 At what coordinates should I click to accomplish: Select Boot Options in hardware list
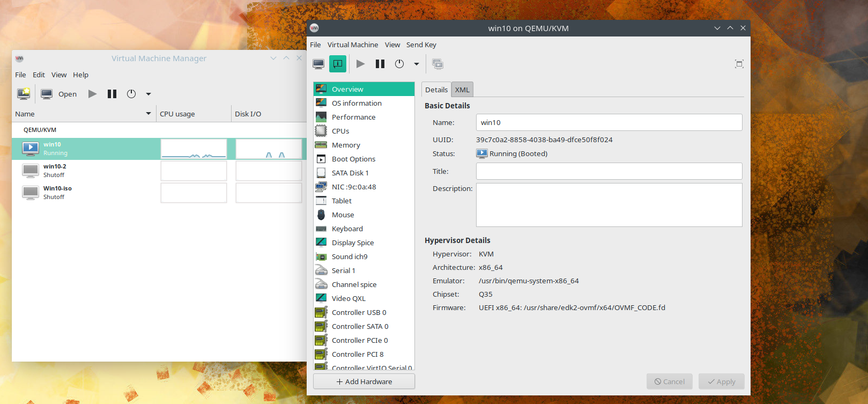364,159
